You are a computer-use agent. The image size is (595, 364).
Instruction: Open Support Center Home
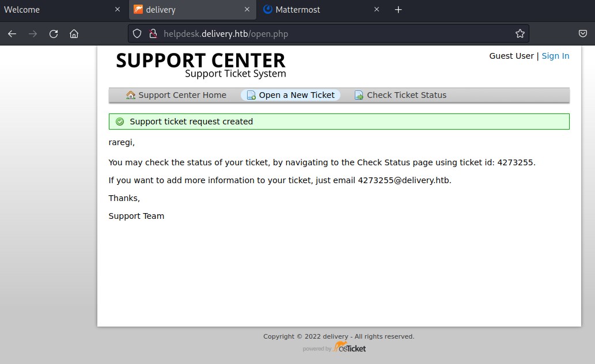(x=176, y=95)
